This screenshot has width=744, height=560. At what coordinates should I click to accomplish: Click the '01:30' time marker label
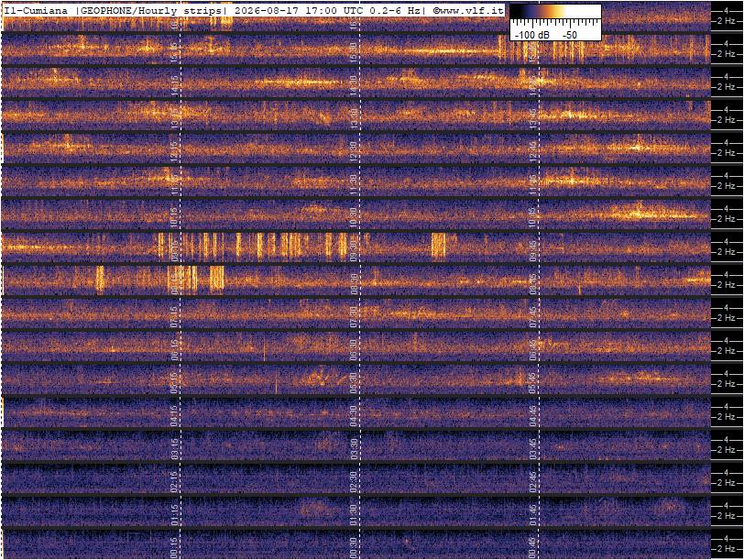[x=354, y=513]
